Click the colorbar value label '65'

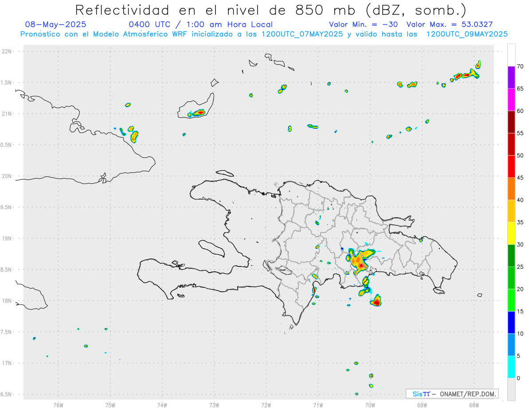520,89
